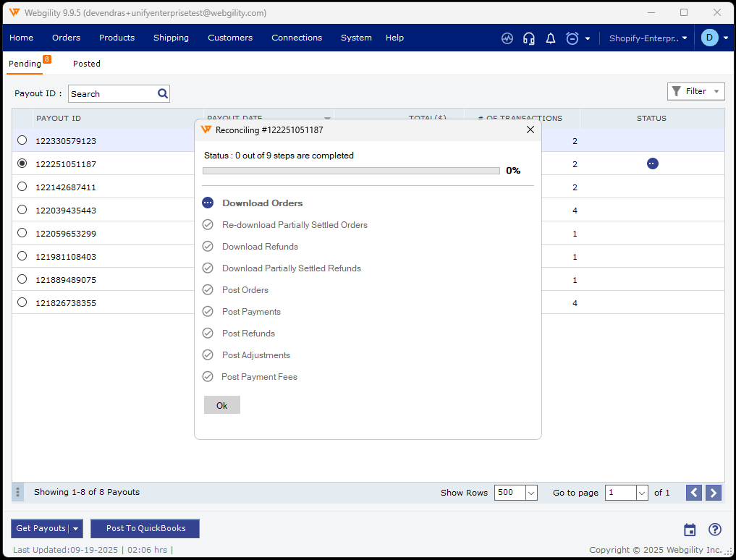This screenshot has height=560, width=736.
Task: Open the help question mark icon
Action: (715, 530)
